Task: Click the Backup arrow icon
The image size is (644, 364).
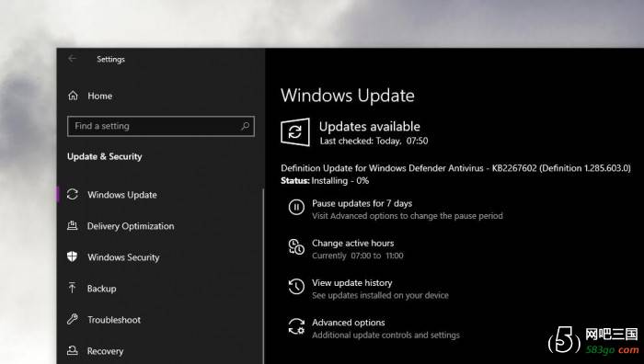Action: click(x=72, y=288)
